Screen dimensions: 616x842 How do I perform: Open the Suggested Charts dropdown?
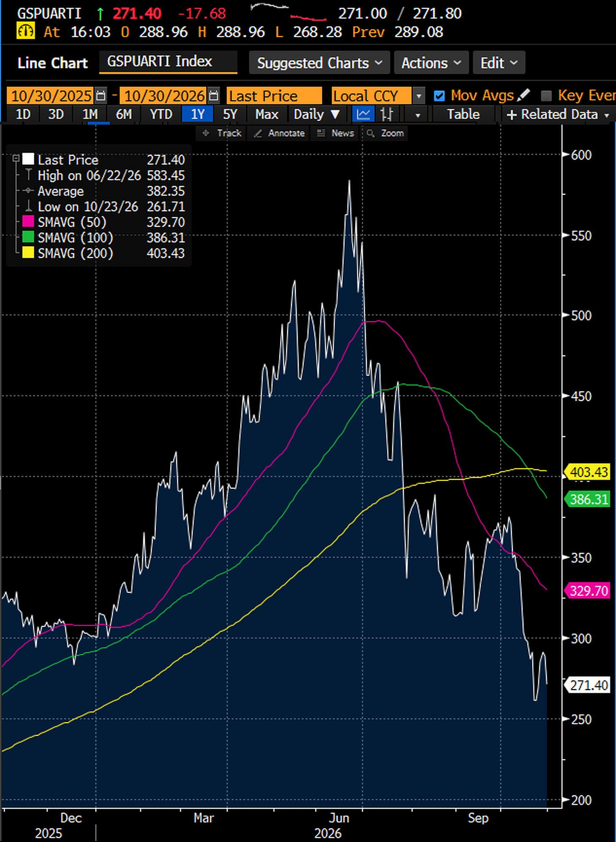point(319,63)
